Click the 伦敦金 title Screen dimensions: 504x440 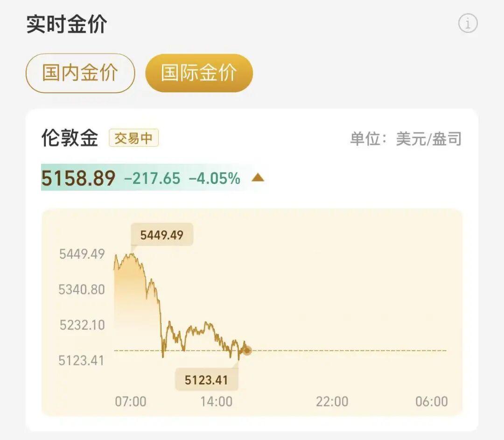click(x=70, y=139)
